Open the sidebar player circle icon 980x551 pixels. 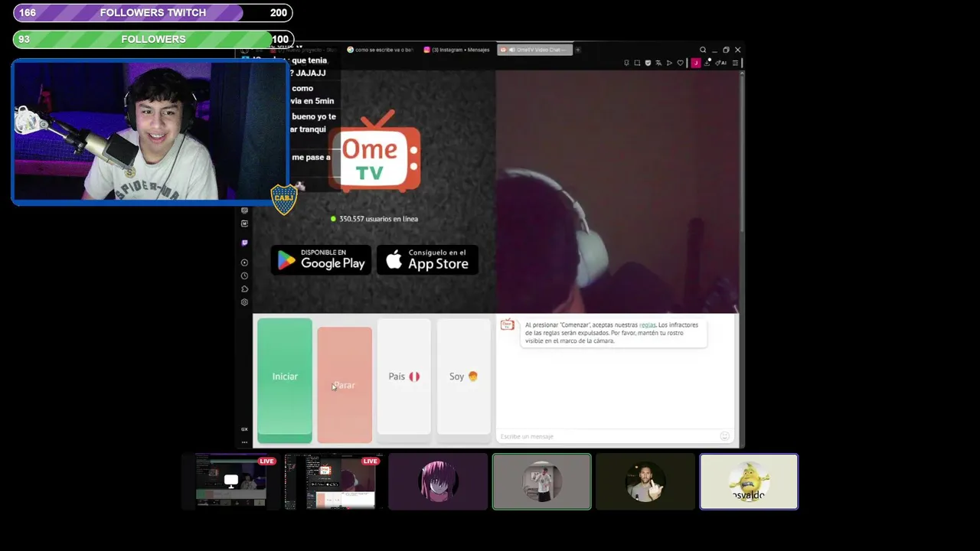tap(244, 262)
